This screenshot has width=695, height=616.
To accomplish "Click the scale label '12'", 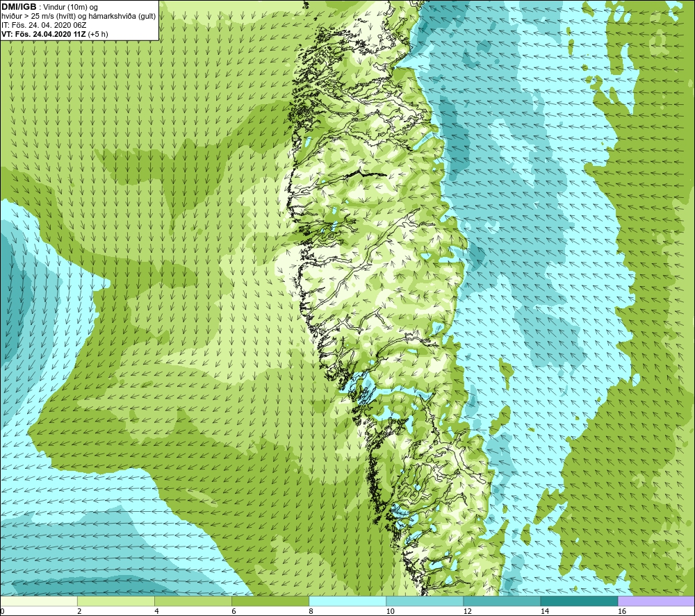I will coord(467,612).
